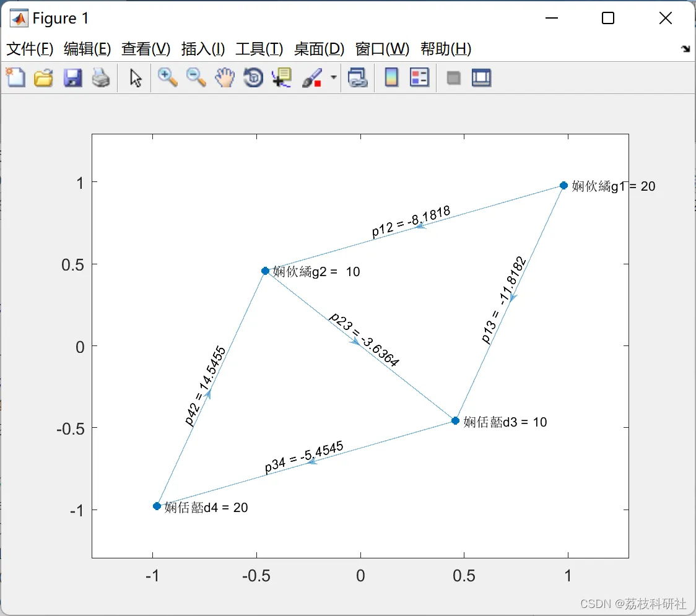
Task: Click the Link Plot icon
Action: 358,77
